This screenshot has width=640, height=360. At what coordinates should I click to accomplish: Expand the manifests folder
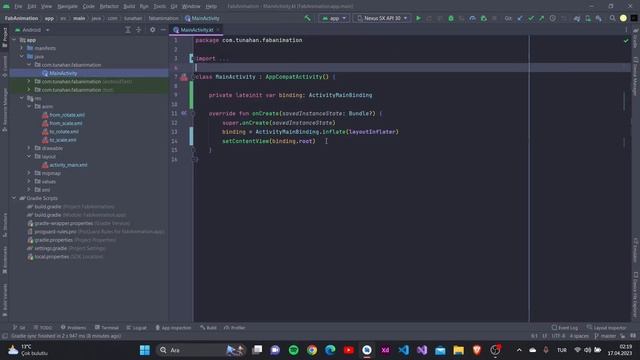click(x=22, y=48)
